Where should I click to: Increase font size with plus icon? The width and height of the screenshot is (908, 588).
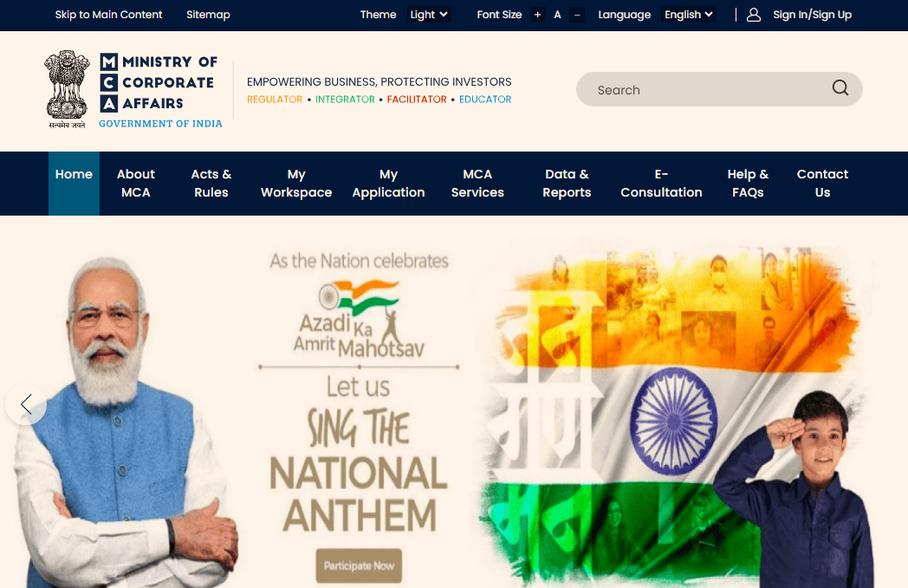pyautogui.click(x=537, y=15)
